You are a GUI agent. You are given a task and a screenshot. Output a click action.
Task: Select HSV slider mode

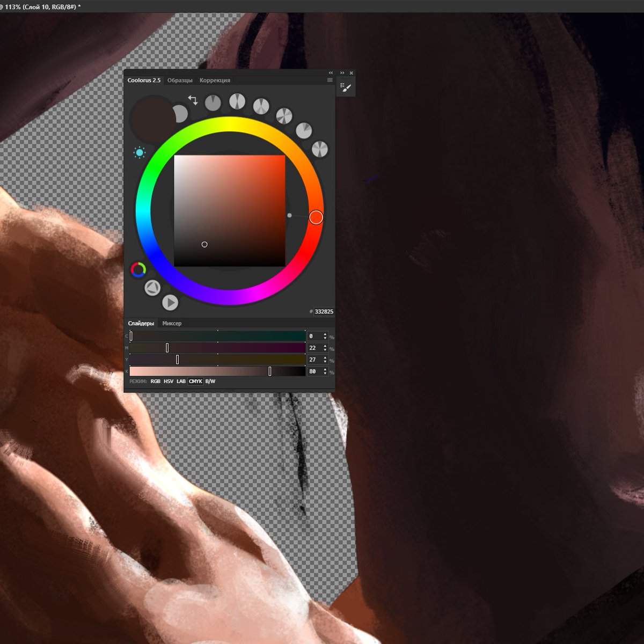[x=169, y=382]
